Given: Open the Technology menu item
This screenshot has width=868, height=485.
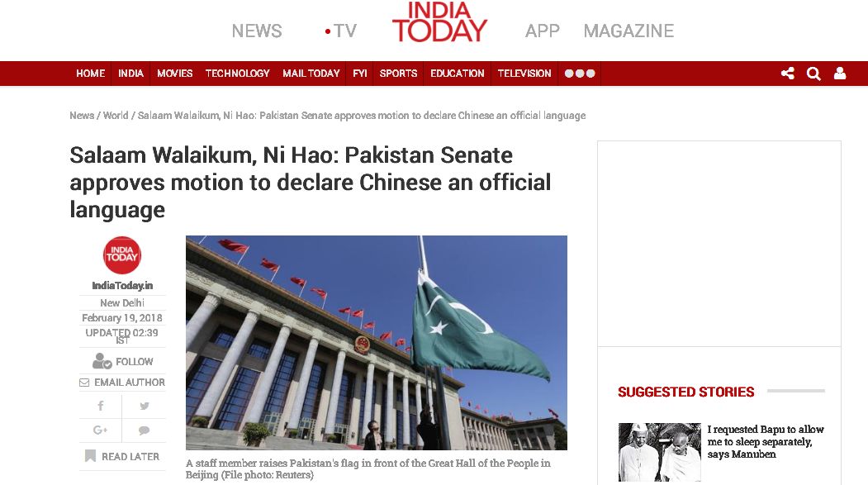Looking at the screenshot, I should (238, 74).
